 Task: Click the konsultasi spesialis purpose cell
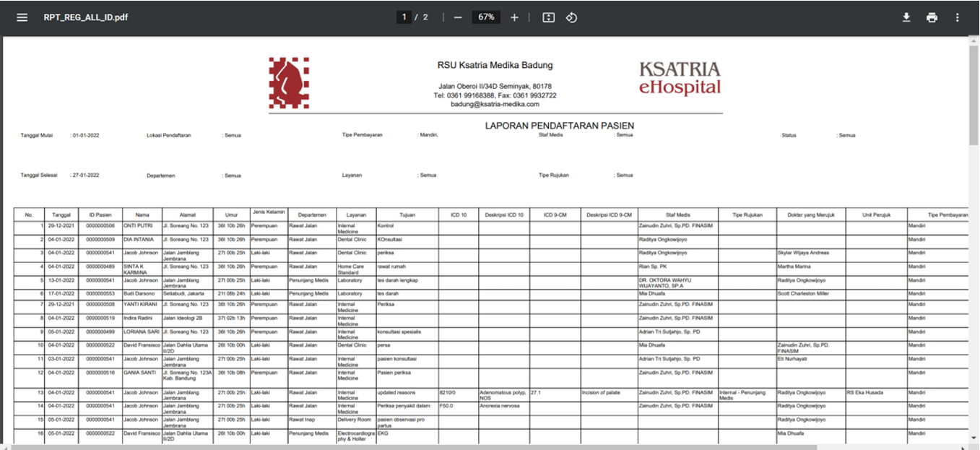tap(399, 332)
